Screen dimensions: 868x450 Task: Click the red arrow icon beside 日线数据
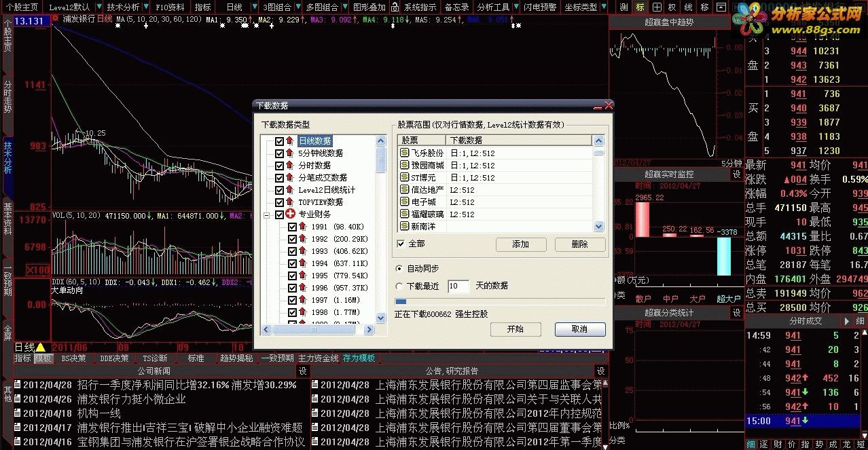290,141
